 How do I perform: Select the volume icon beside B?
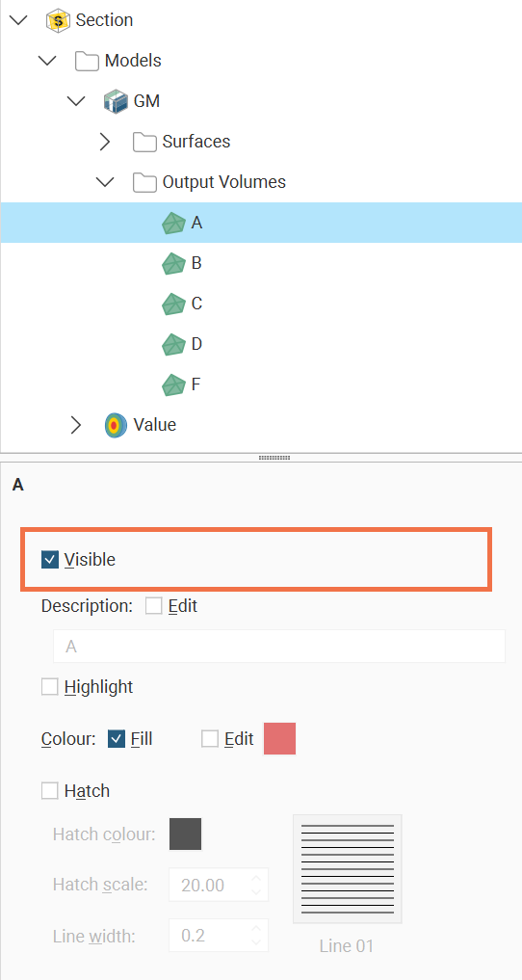[173, 263]
